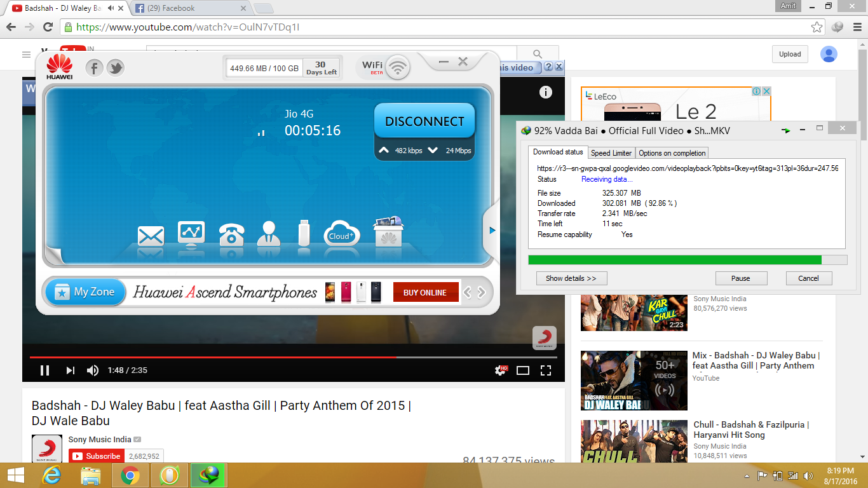The width and height of the screenshot is (868, 488).
Task: Open the contacts person icon
Action: click(x=269, y=233)
